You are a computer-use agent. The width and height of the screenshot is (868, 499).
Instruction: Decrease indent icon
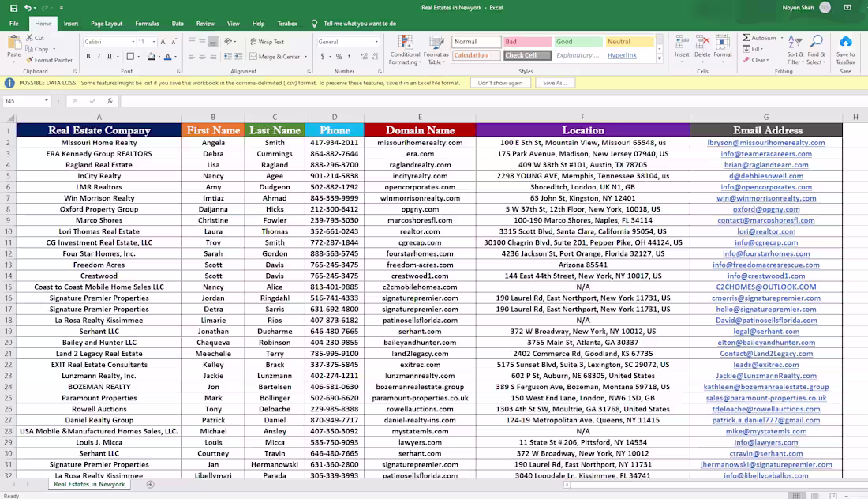tap(227, 57)
